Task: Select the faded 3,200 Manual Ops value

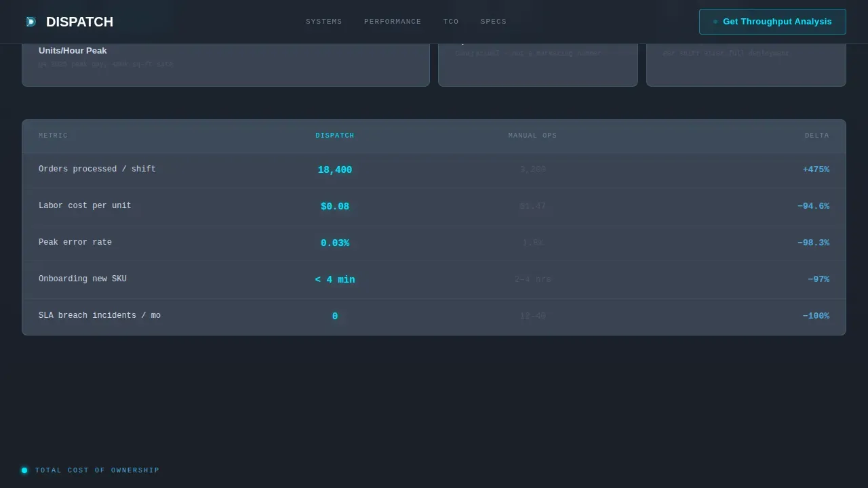Action: (533, 169)
